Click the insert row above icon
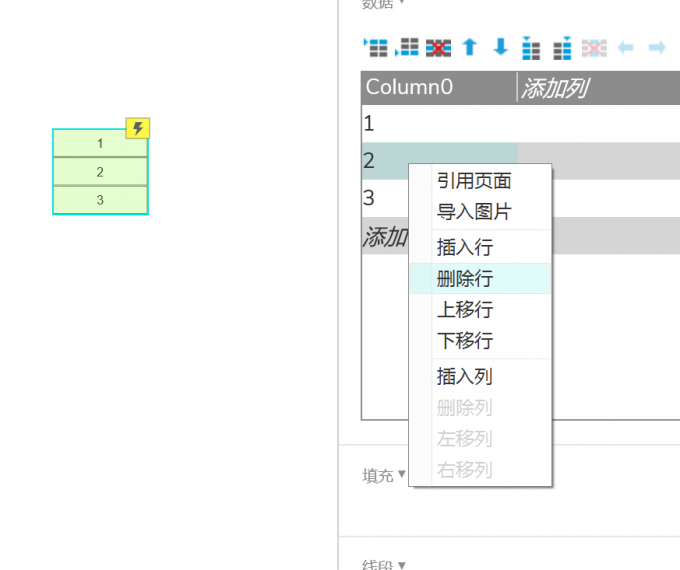Screen dimensions: 680x570 click(376, 47)
